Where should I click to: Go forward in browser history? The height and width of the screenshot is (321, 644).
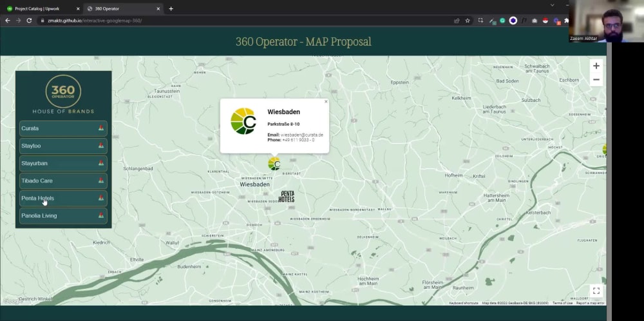coord(18,21)
